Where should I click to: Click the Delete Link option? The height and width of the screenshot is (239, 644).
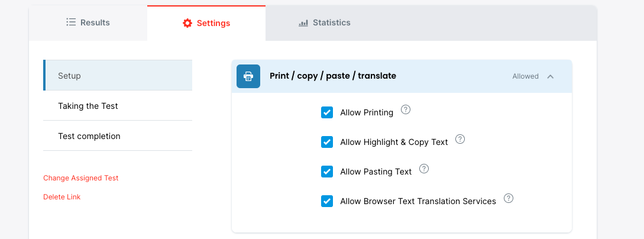coord(62,197)
